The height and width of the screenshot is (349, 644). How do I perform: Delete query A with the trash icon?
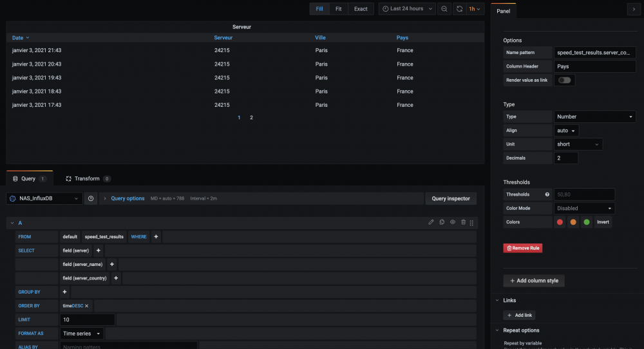(x=463, y=222)
